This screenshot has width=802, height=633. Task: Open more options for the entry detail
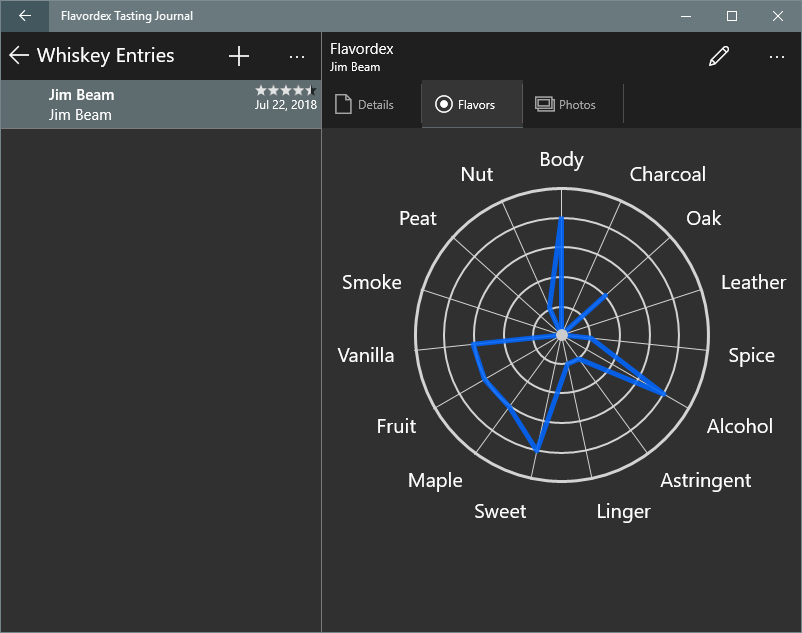click(x=776, y=56)
